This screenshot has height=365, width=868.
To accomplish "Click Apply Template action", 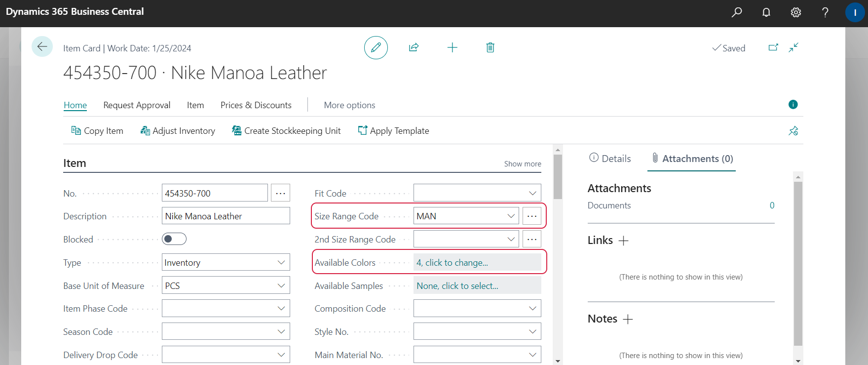I will click(x=393, y=131).
